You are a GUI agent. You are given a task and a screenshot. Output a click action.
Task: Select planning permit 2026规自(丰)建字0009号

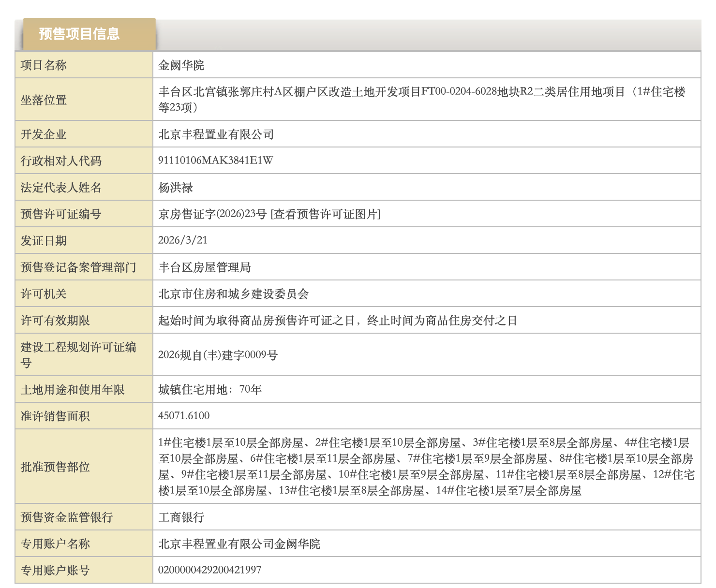pyautogui.click(x=218, y=355)
